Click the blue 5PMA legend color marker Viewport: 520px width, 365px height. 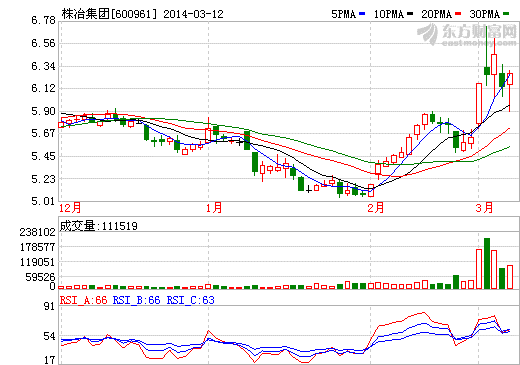[x=362, y=14]
